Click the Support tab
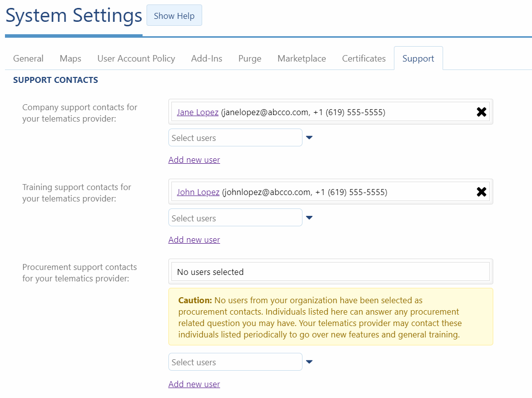Viewport: 532px width, 398px height. 418,59
